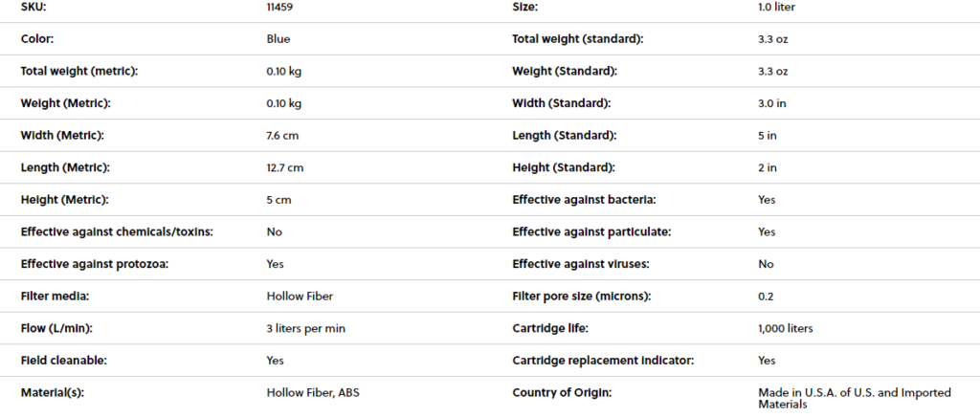
Task: Click the Total weight (standard) label
Action: (x=577, y=39)
